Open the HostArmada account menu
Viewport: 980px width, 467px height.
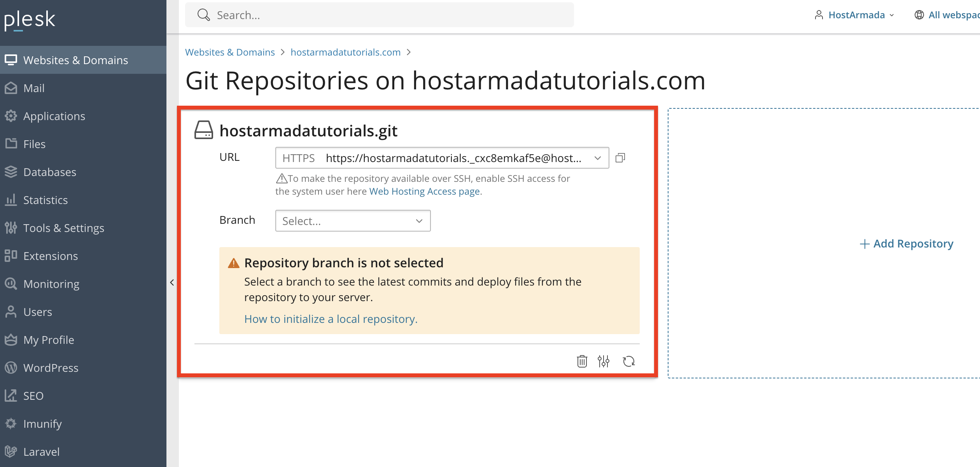click(x=854, y=15)
